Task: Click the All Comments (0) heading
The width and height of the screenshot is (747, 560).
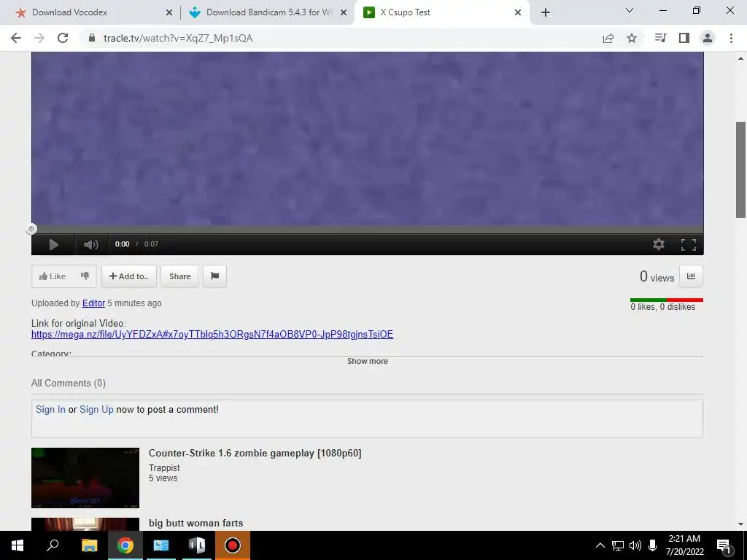Action: pos(69,384)
